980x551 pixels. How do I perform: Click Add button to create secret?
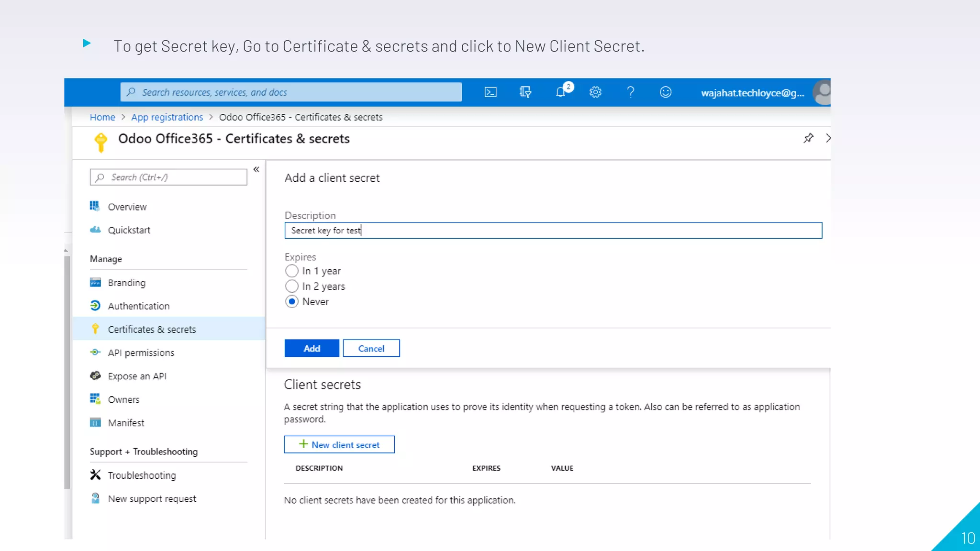[312, 348]
